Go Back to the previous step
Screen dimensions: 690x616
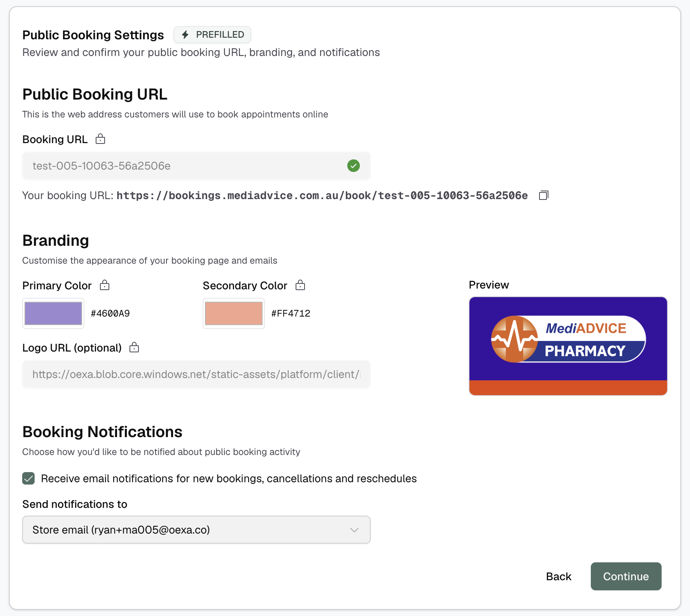(x=559, y=576)
